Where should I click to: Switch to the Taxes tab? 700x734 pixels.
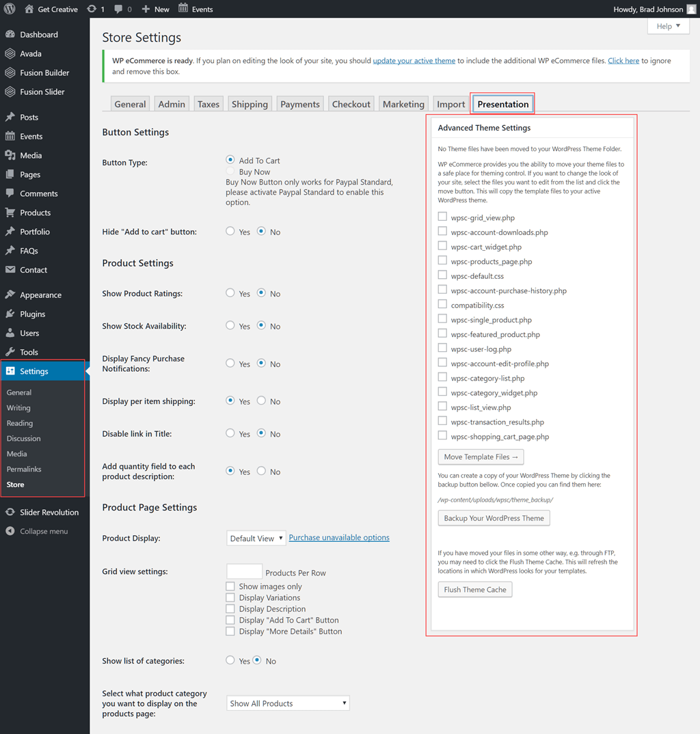(x=208, y=104)
